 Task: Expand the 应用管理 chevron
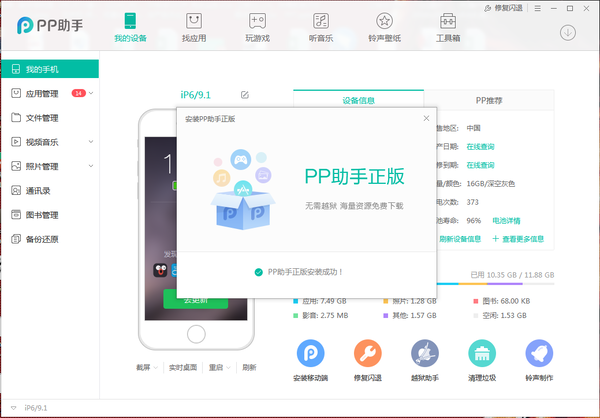(91, 93)
